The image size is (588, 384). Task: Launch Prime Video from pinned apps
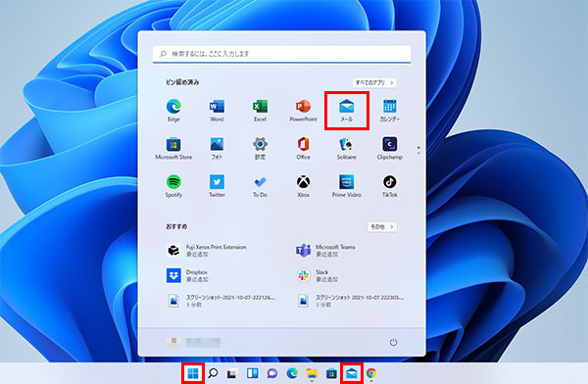[347, 186]
